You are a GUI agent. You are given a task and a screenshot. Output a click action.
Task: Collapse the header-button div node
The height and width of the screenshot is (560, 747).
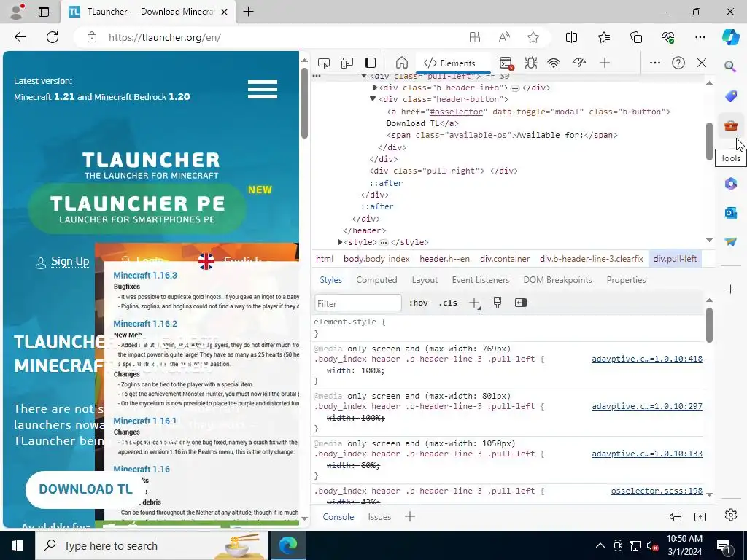pos(373,99)
